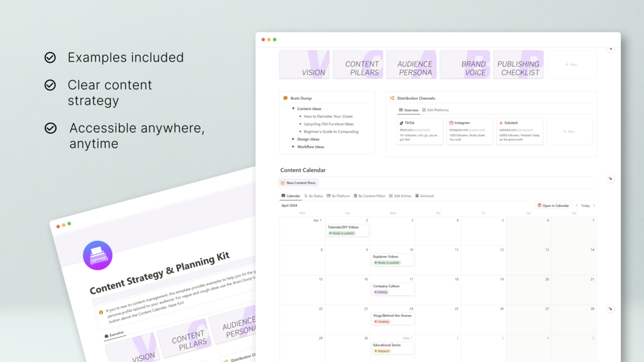Expand the Workflow Ideas toggle
This screenshot has width=644, height=362.
293,147
